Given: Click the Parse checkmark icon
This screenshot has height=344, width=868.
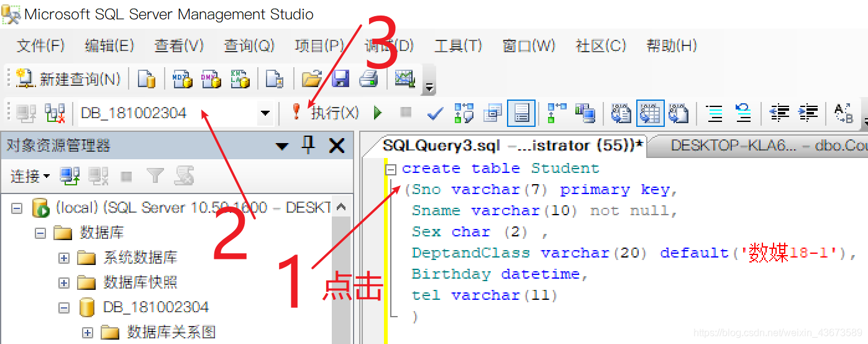Looking at the screenshot, I should click(435, 113).
